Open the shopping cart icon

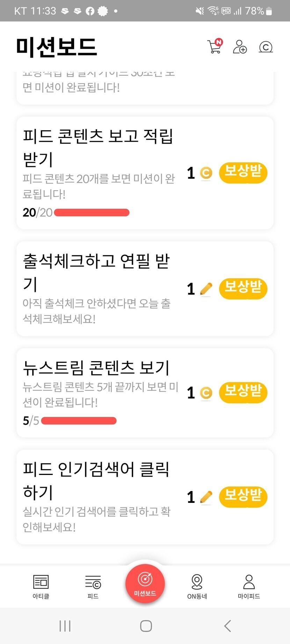(x=214, y=47)
